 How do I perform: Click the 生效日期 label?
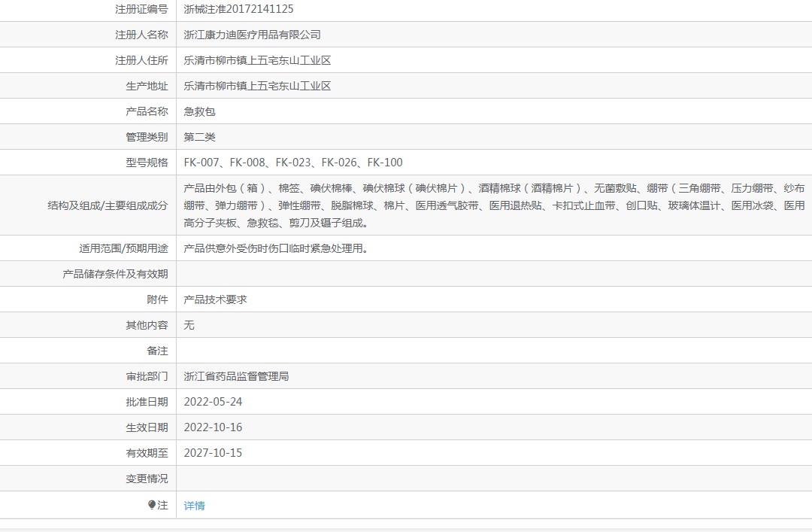(147, 427)
